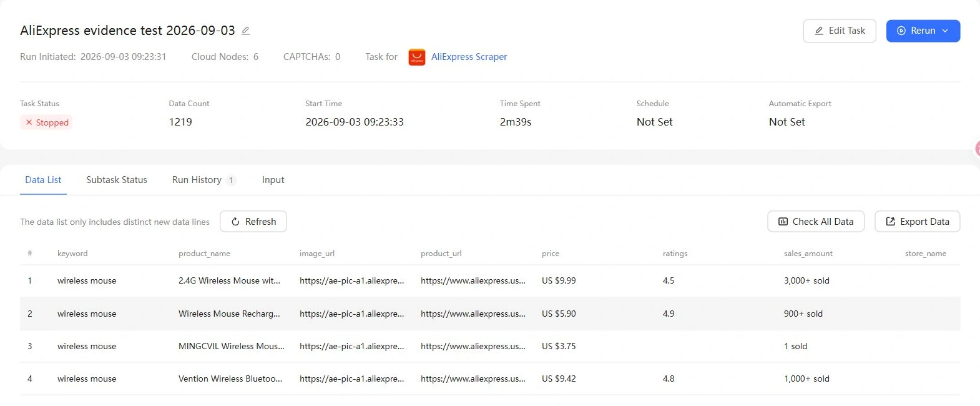Click the sales cell 3,000+ sold
Image resolution: width=980 pixels, height=406 pixels.
coord(806,281)
